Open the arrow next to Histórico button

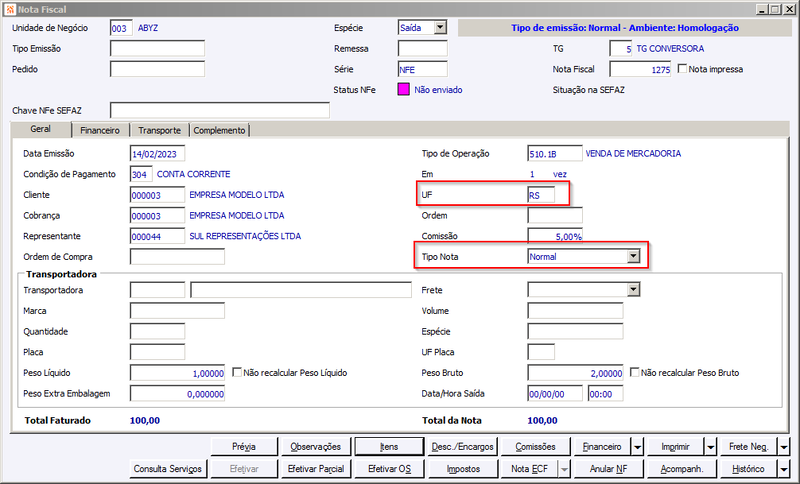click(x=784, y=469)
